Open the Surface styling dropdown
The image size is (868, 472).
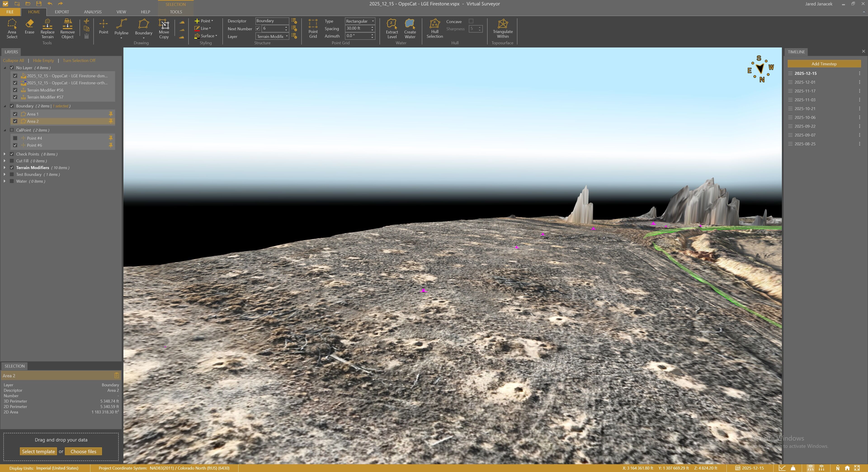tap(206, 36)
